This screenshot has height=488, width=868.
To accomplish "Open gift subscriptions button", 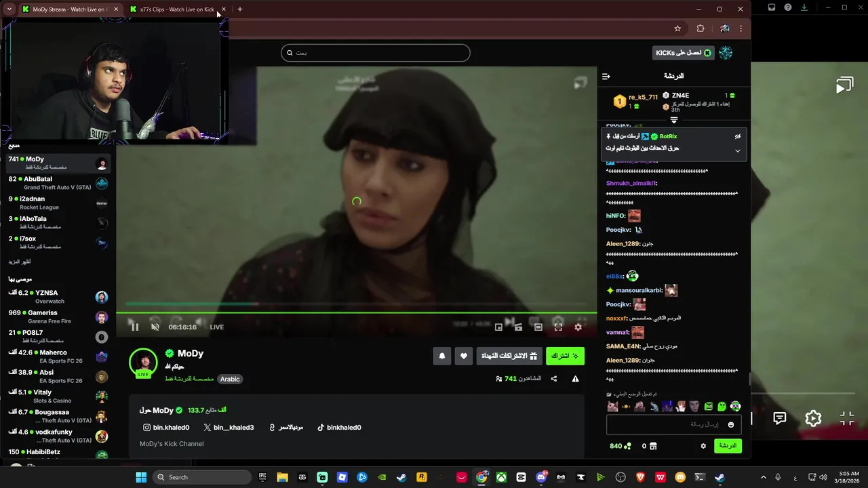I will point(509,356).
